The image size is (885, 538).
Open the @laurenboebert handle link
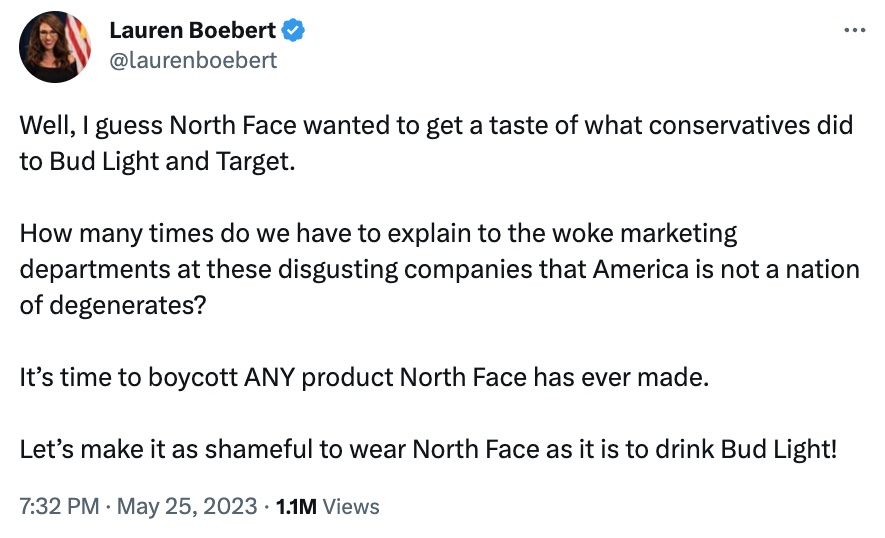pos(193,60)
